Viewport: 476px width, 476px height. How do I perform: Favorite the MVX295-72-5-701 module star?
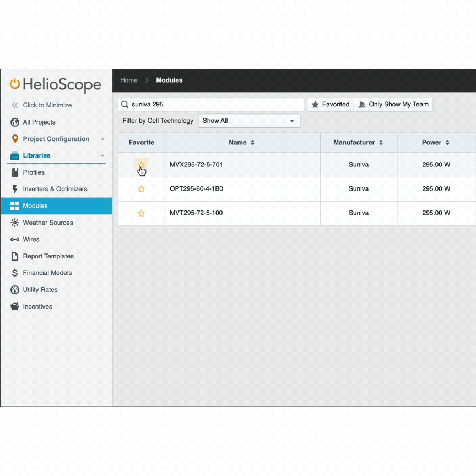141,165
